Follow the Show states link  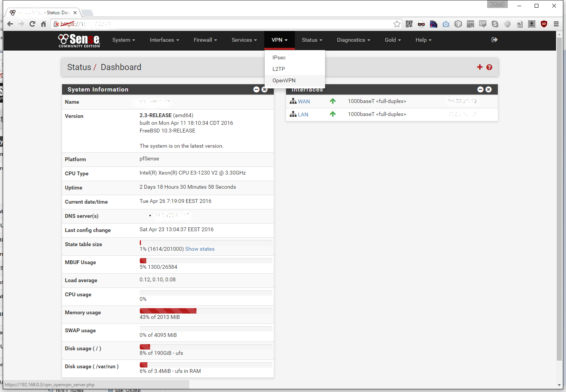pyautogui.click(x=200, y=249)
